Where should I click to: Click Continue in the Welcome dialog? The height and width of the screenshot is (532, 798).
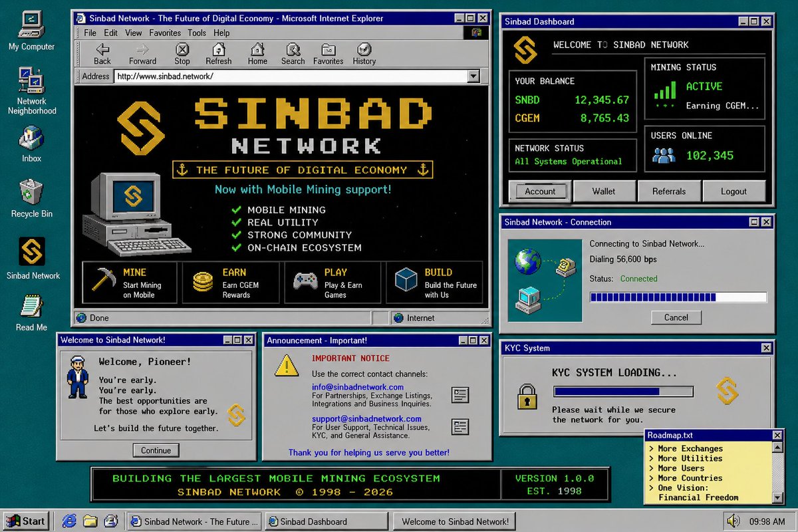pos(156,450)
